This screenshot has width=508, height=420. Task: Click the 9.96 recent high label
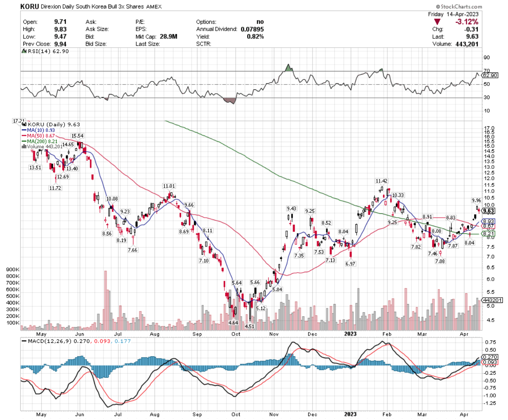click(476, 200)
